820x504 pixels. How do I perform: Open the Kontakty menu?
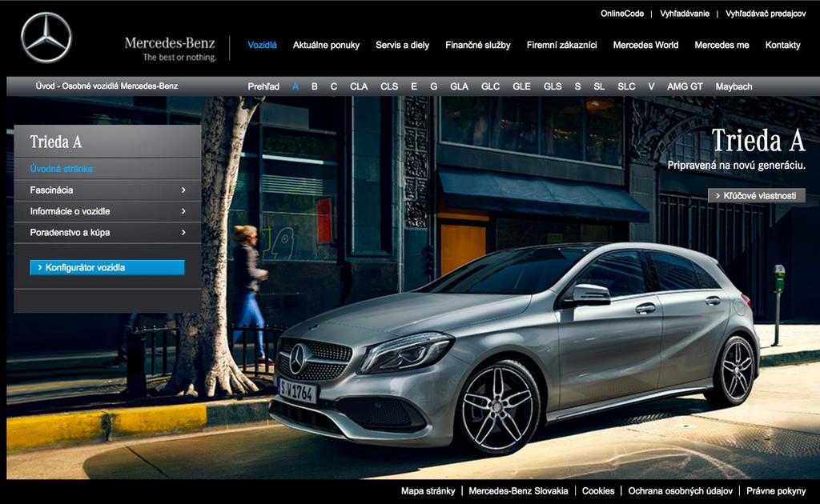[x=783, y=45]
